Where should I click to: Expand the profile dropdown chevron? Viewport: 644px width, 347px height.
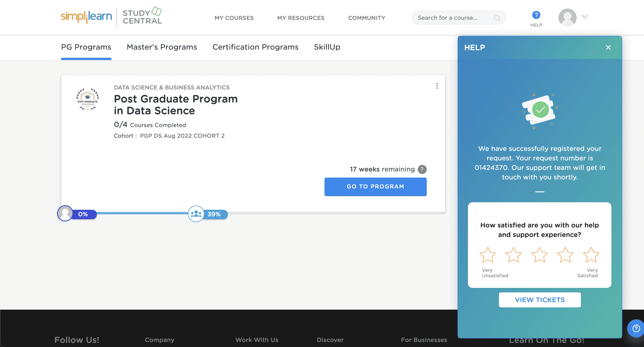click(x=584, y=17)
